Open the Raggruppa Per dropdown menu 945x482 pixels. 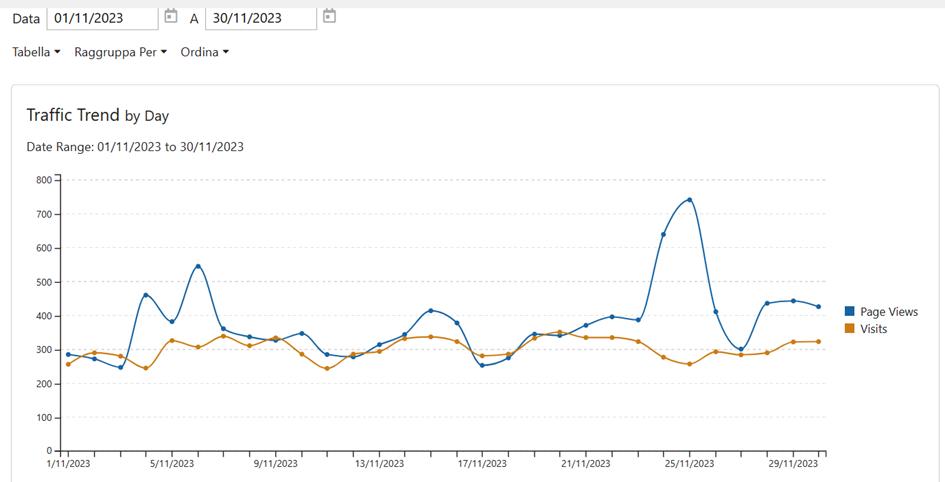click(121, 52)
